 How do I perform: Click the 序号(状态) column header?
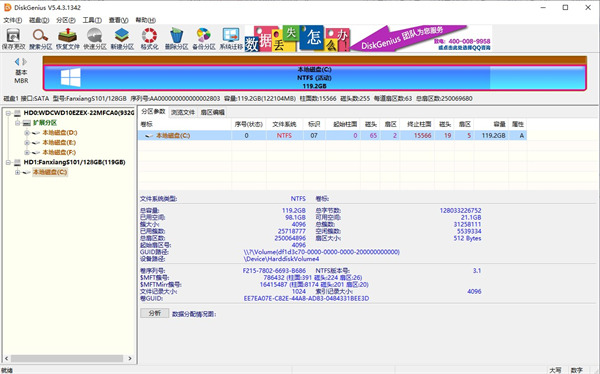[249, 124]
